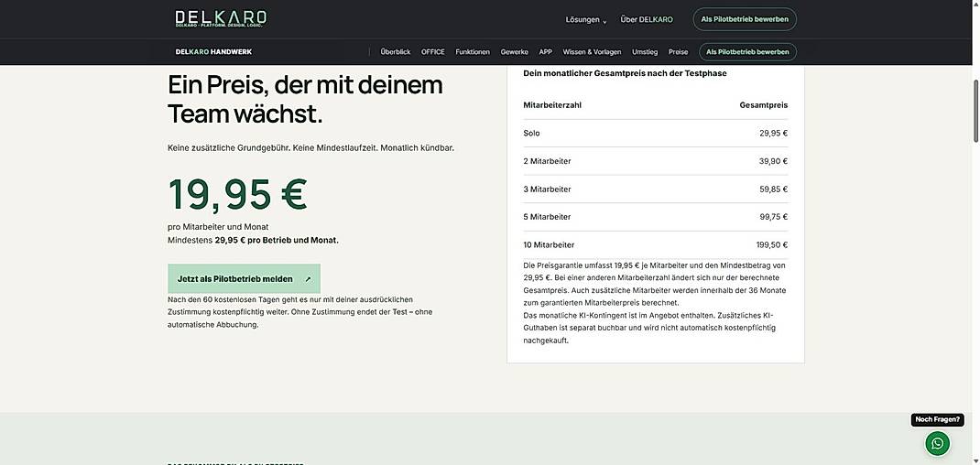The image size is (980, 465).
Task: Open the Umstieg section
Action: click(x=645, y=52)
